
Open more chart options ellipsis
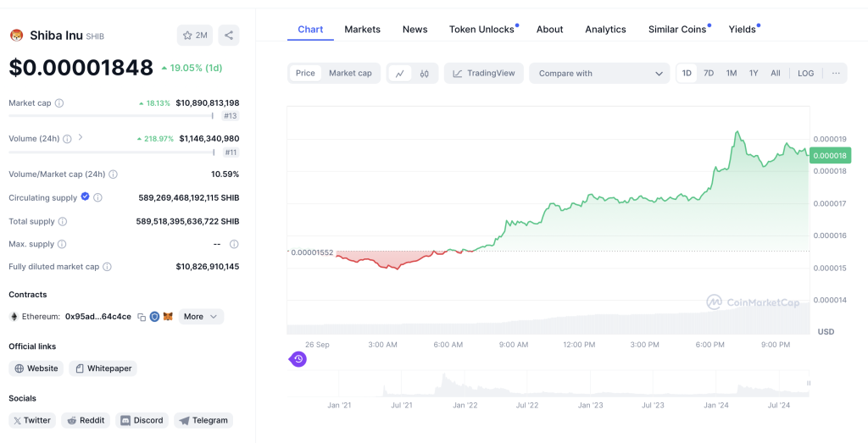[x=836, y=73]
